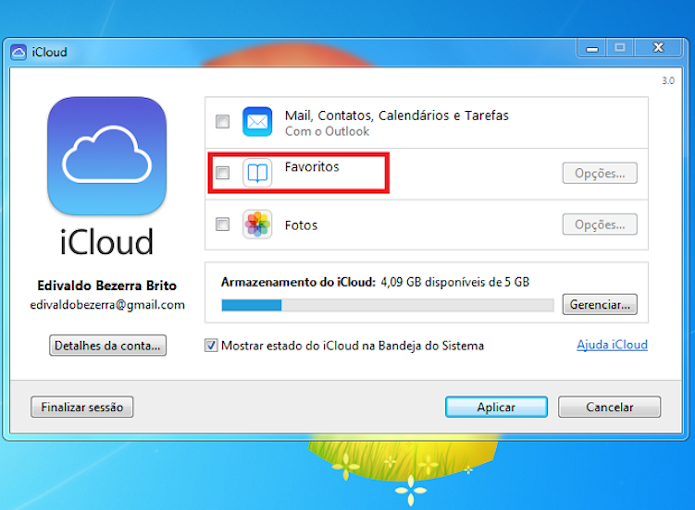Viewport: 695px width, 510px height.
Task: Click 'Mail, Contatos, Calendários e Tarefas' text
Action: [397, 115]
